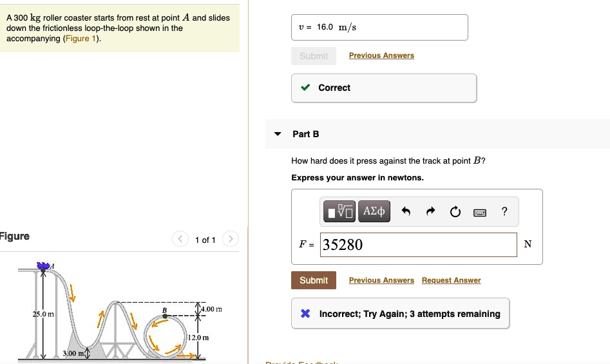Viewport: 610px width, 364px height.
Task: Click the Incorrect; Try Again message box
Action: coord(400,314)
